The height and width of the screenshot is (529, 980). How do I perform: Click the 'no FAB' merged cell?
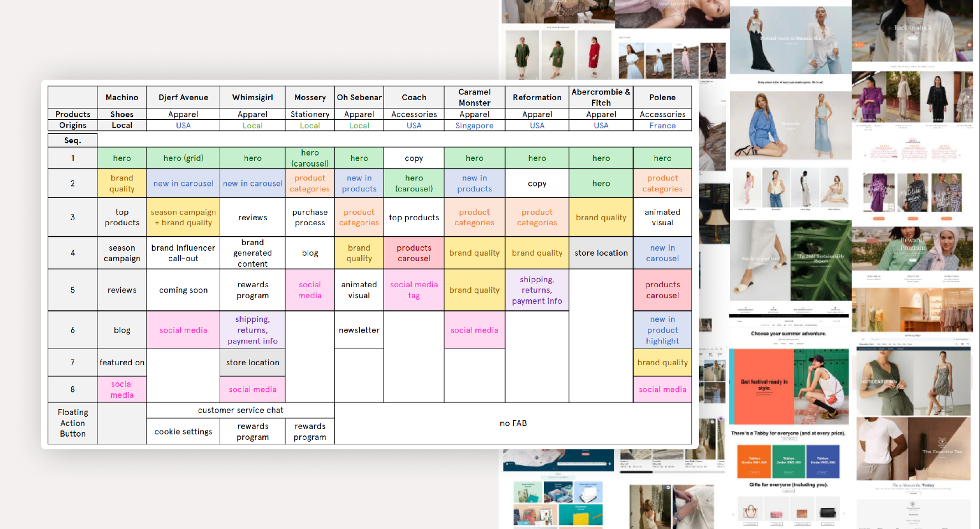click(512, 423)
